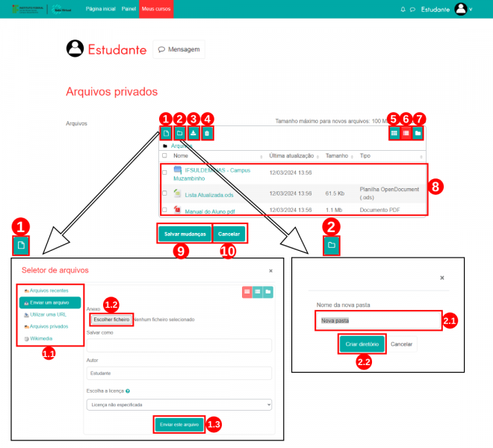Sort by the Última atualização column header
The height and width of the screenshot is (448, 493).
tap(291, 155)
